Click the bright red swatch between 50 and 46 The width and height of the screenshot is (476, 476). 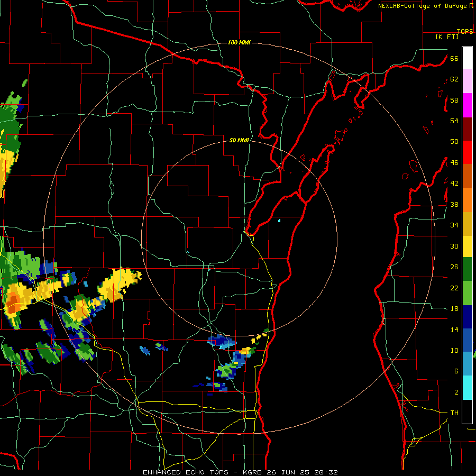point(467,152)
